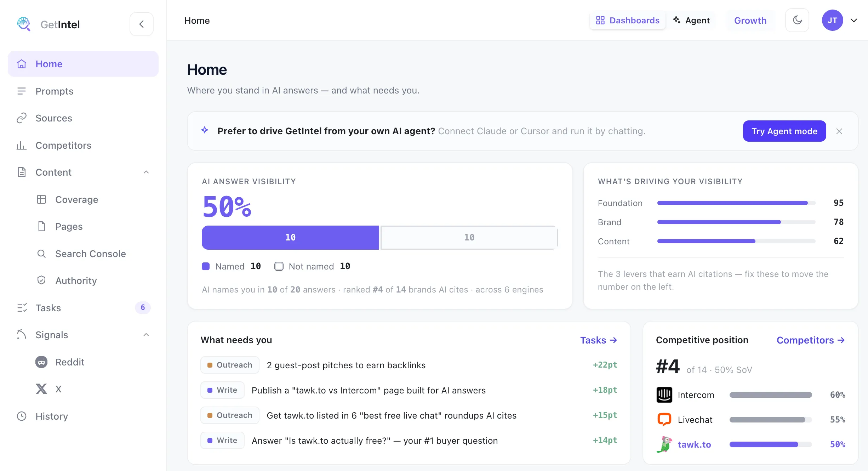Viewport: 868px width, 471px height.
Task: Click the Coverage table icon
Action: coord(41,199)
